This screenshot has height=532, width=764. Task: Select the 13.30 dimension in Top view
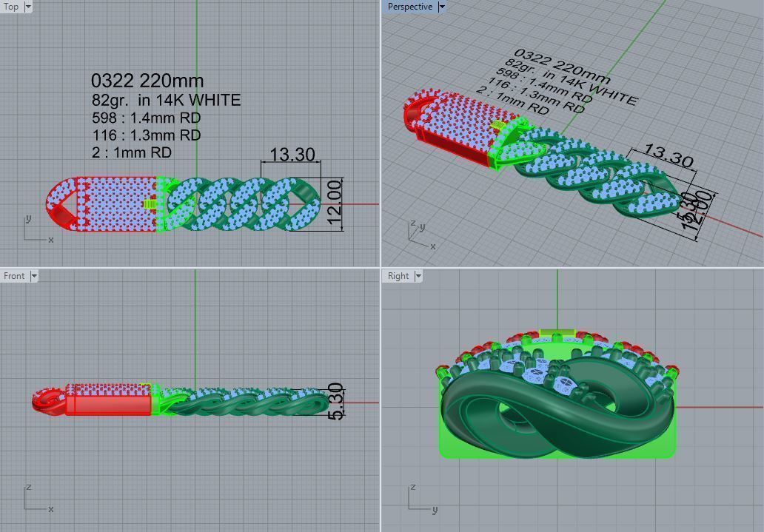(292, 155)
